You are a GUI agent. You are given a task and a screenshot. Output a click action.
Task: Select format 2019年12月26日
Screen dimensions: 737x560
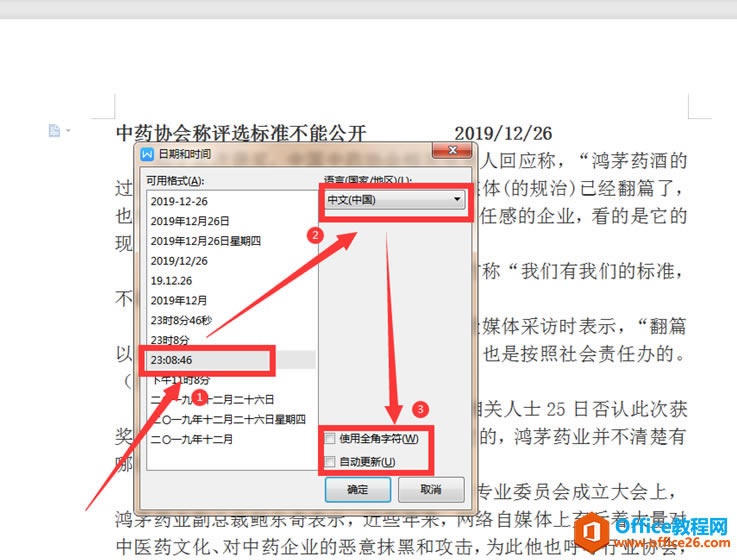pyautogui.click(x=232, y=221)
